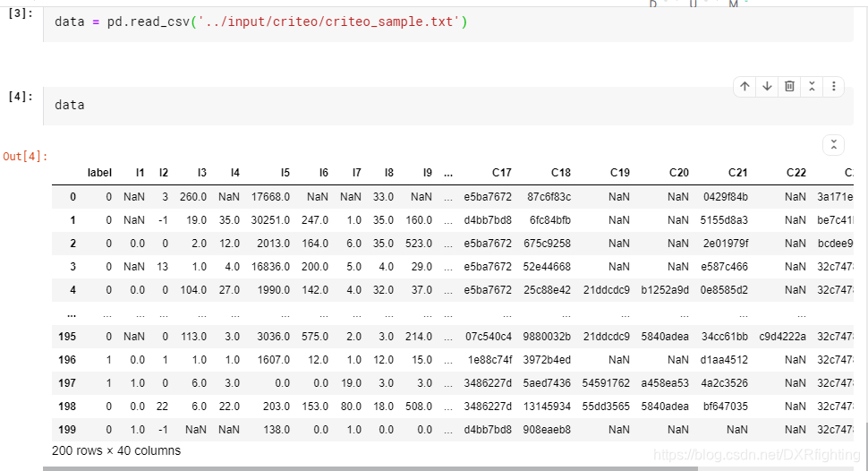Viewport: 868px width, 471px height.
Task: Click the cell value 675c9258
Action: point(547,244)
